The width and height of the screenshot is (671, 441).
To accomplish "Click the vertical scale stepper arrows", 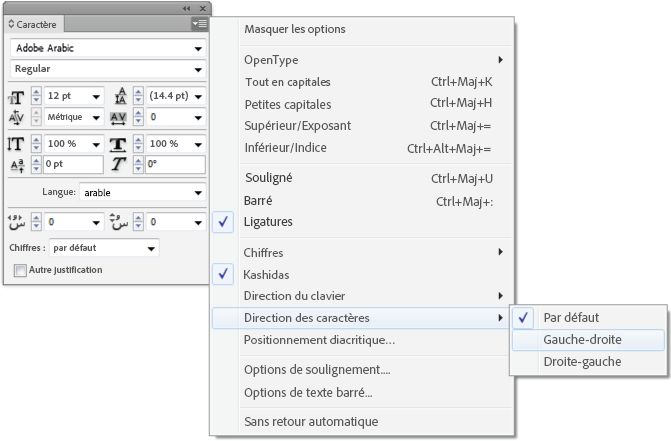I will (x=36, y=144).
